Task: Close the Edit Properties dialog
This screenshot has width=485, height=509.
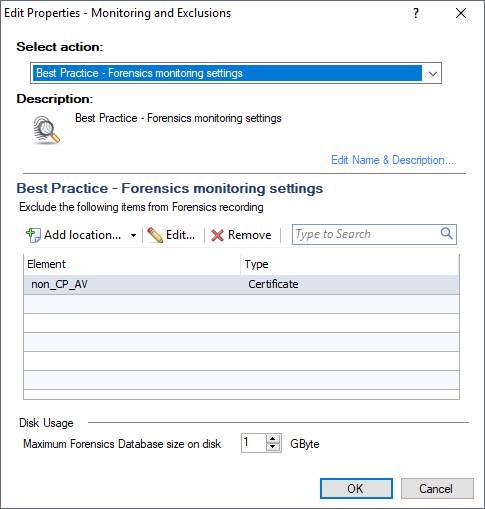Action: (461, 13)
